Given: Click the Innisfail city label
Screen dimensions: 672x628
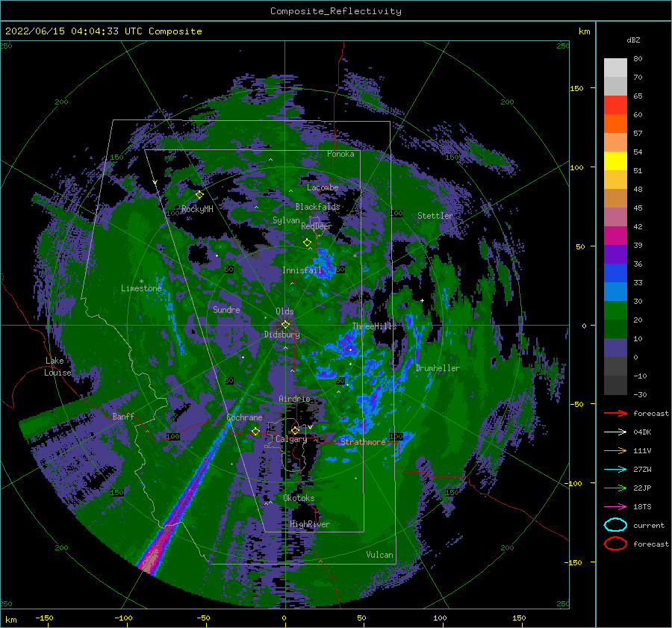Looking at the screenshot, I should pyautogui.click(x=302, y=270).
